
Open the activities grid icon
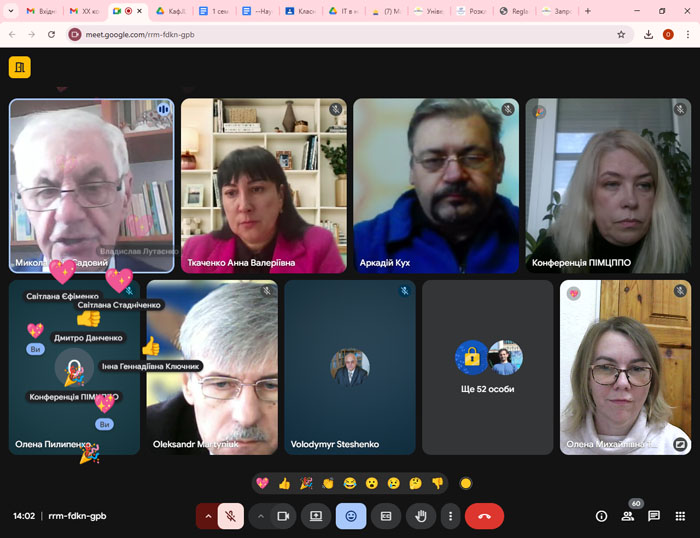point(680,516)
